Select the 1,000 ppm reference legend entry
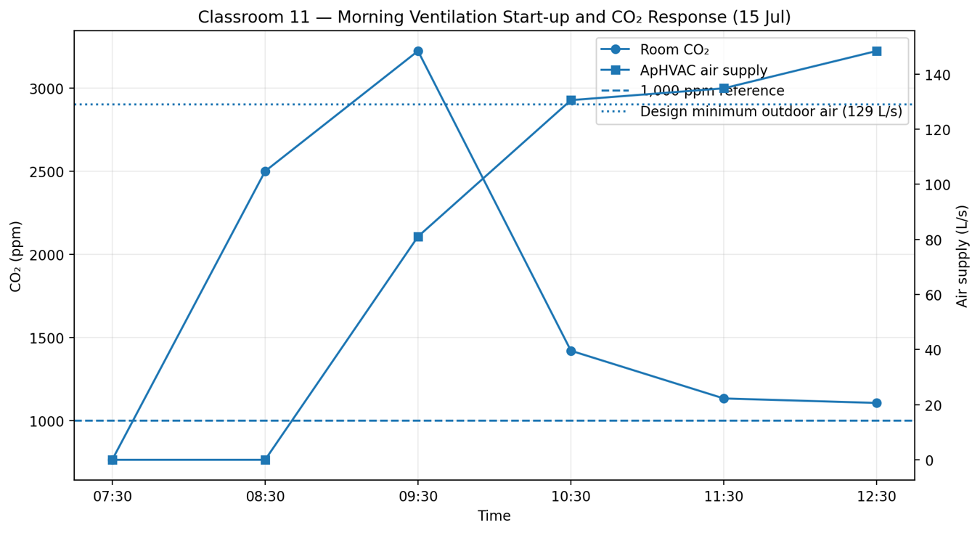Viewport: 980px width, 533px height. [x=693, y=91]
